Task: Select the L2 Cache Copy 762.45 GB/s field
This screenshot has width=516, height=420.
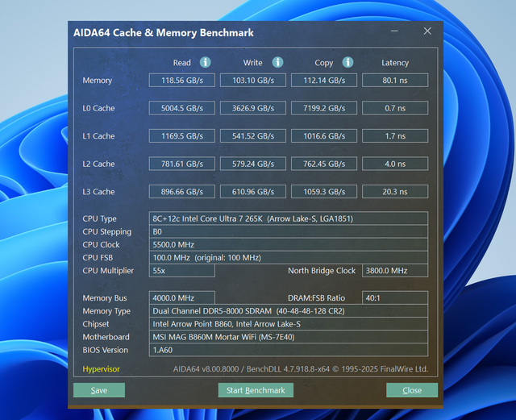Action: [x=323, y=164]
